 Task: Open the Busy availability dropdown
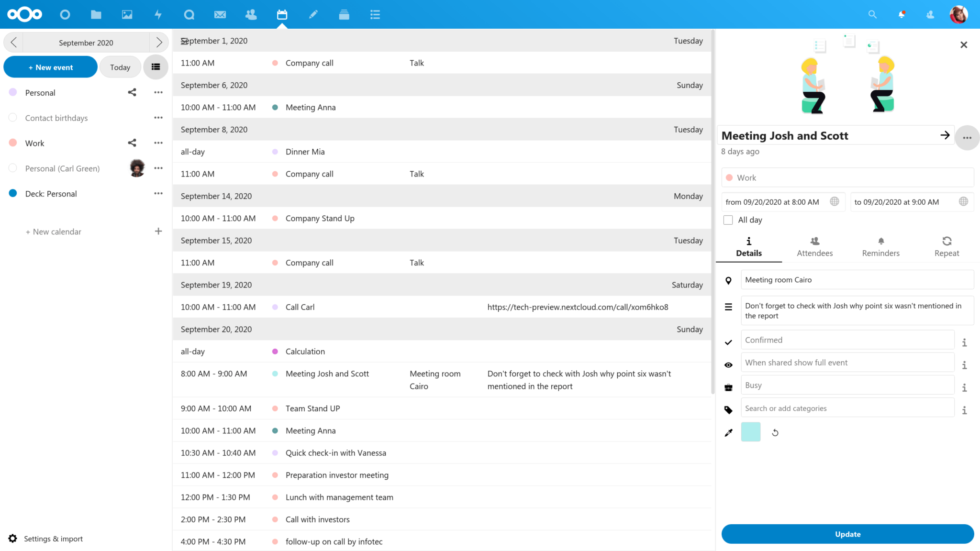[x=847, y=385]
